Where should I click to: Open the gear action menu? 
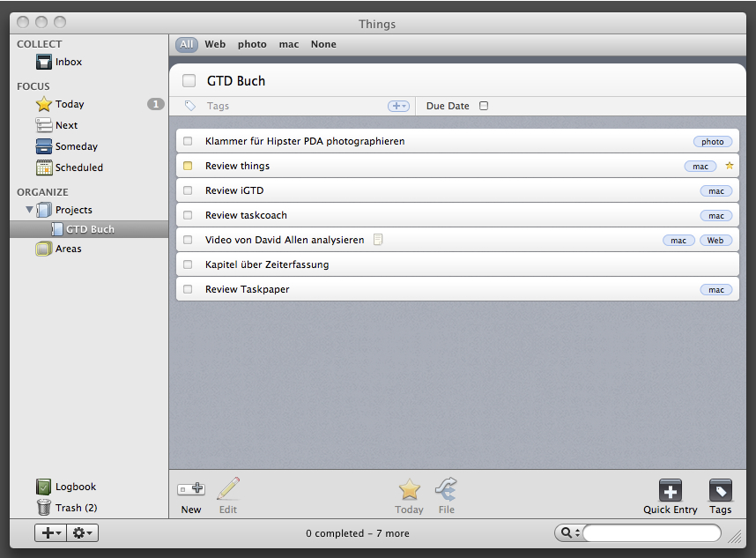tap(83, 533)
